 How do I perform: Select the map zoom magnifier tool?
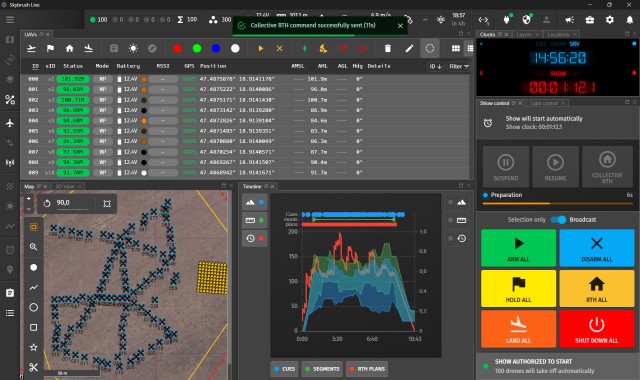coord(33,247)
